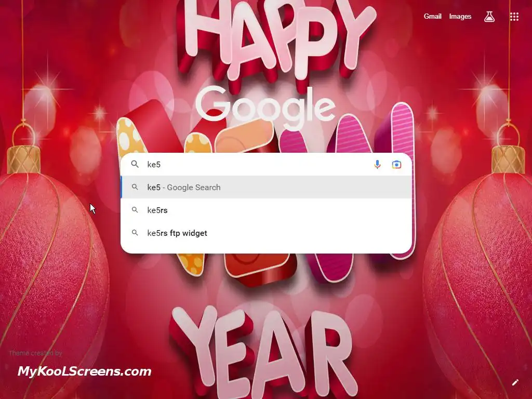Open the Images link
The height and width of the screenshot is (399, 532).
pyautogui.click(x=460, y=16)
